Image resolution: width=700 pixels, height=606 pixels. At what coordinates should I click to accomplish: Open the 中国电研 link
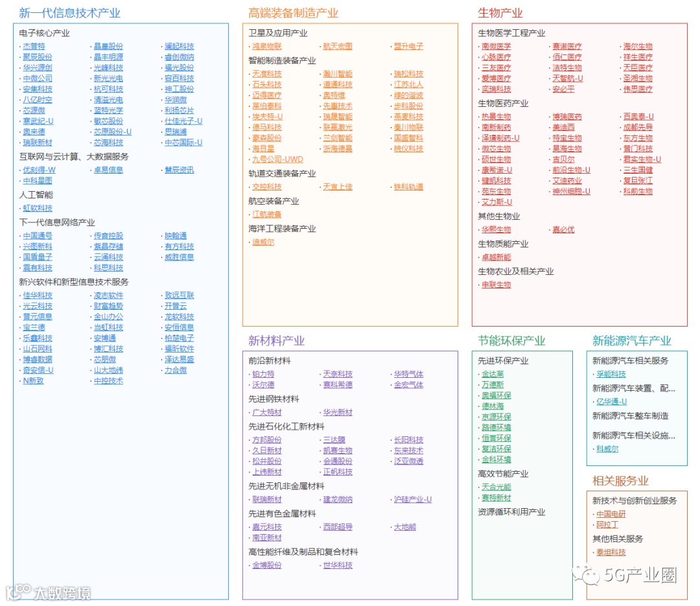click(x=611, y=515)
